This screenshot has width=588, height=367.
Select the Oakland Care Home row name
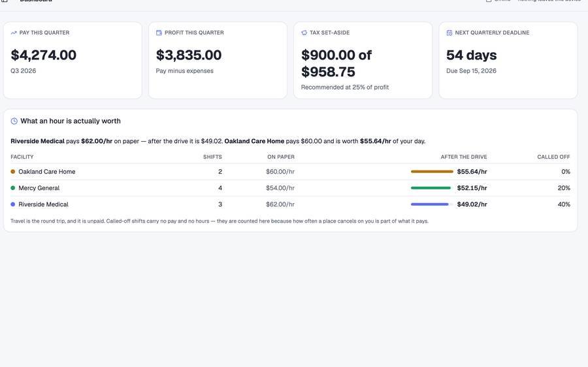[47, 172]
